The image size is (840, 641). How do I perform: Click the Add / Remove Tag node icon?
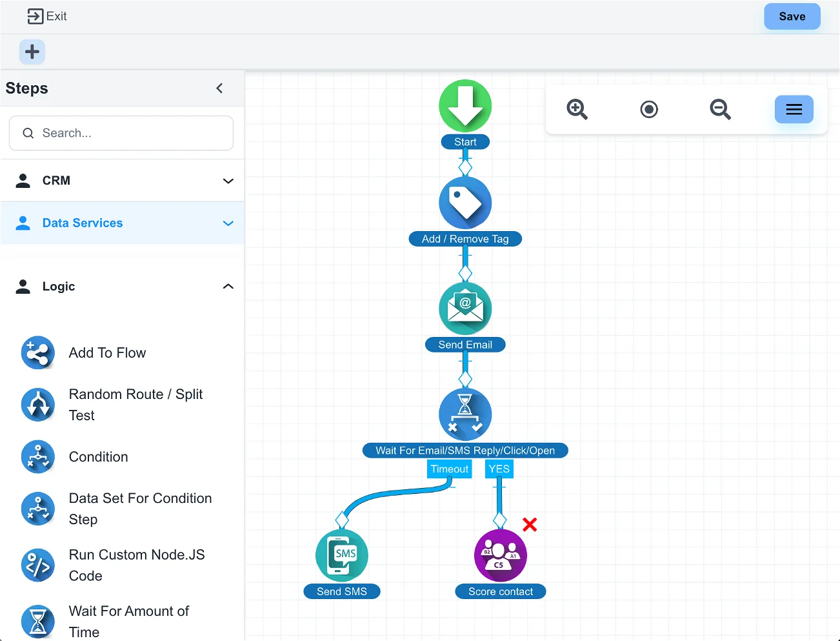[x=465, y=203]
